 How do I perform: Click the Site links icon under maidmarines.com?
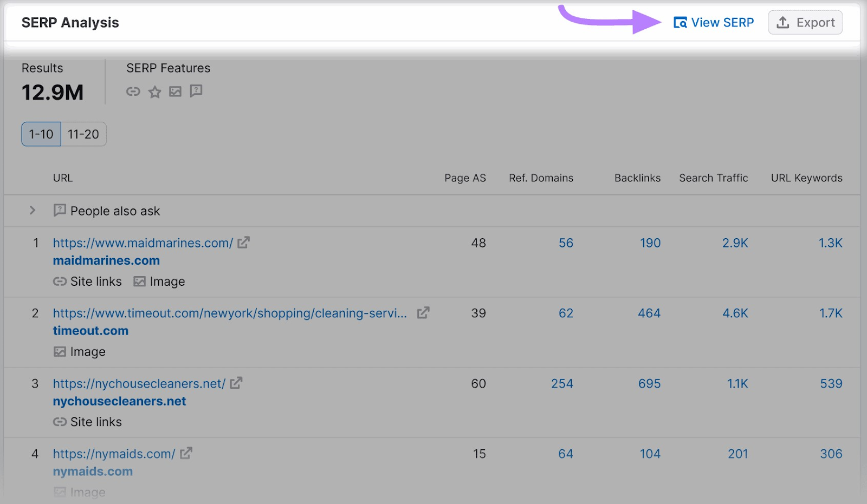60,281
